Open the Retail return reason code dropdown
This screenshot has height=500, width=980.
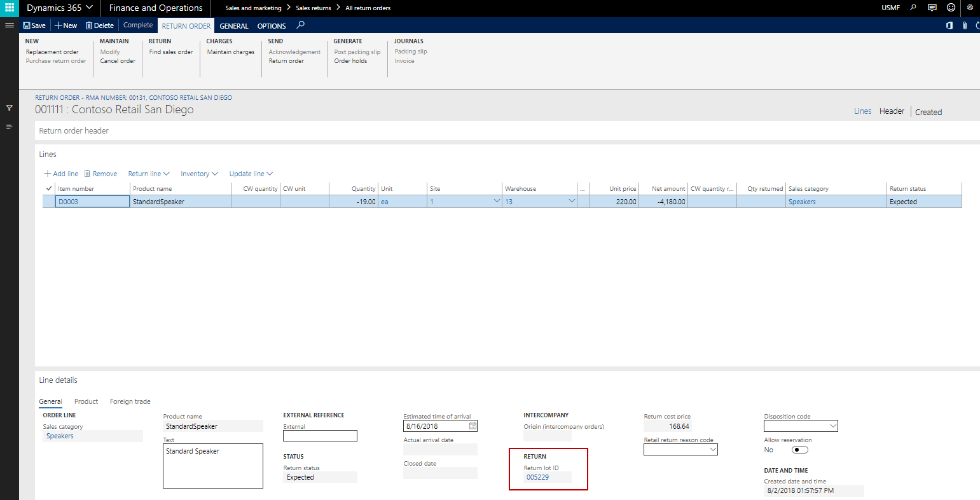(x=712, y=450)
